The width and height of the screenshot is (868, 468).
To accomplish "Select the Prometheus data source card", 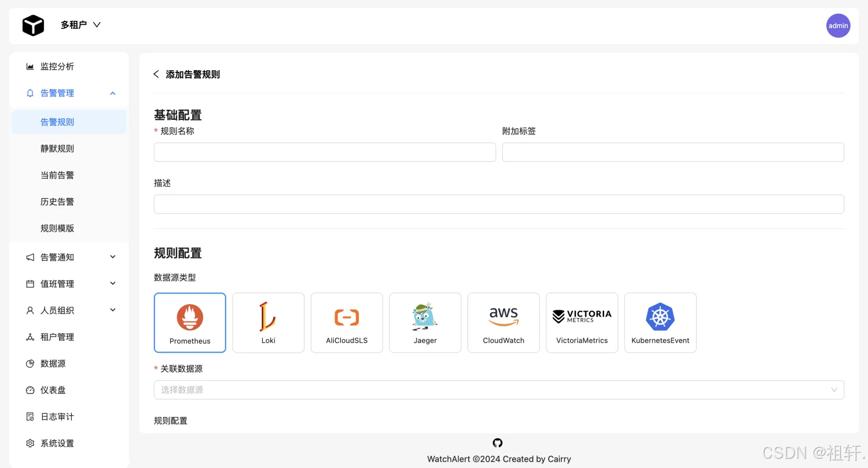I will [190, 323].
